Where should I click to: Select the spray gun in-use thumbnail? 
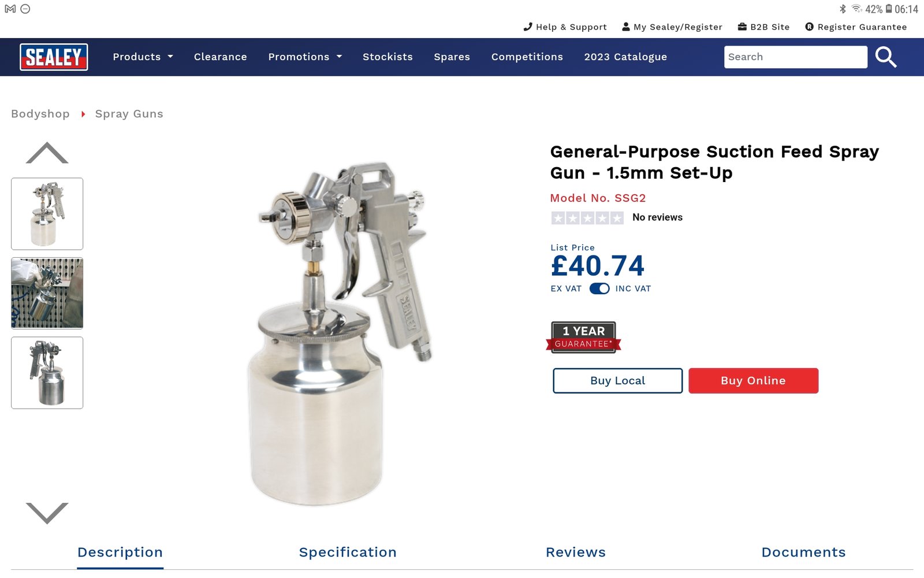click(47, 293)
